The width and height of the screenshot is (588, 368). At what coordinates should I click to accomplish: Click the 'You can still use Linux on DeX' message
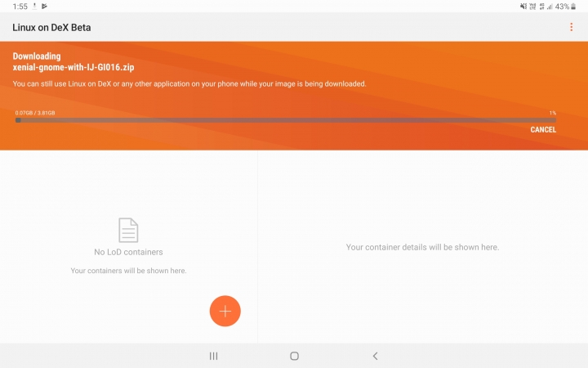(189, 83)
